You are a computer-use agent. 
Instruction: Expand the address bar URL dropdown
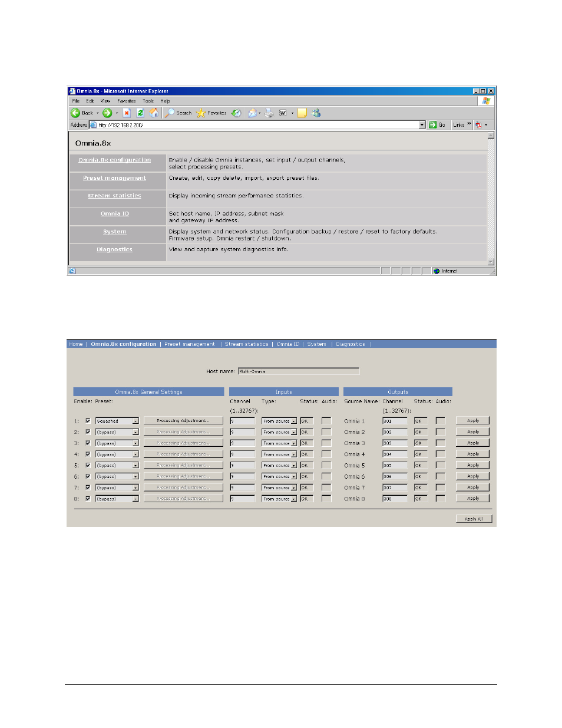click(x=422, y=125)
